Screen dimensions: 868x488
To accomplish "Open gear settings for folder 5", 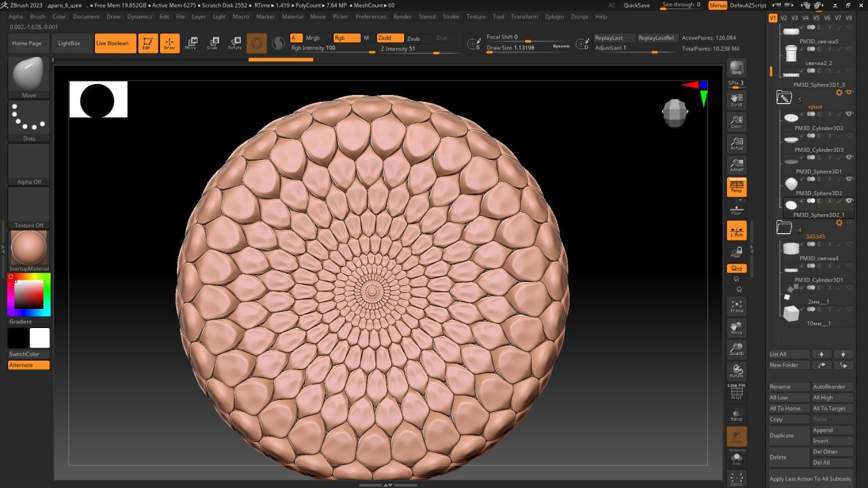I will (x=839, y=92).
